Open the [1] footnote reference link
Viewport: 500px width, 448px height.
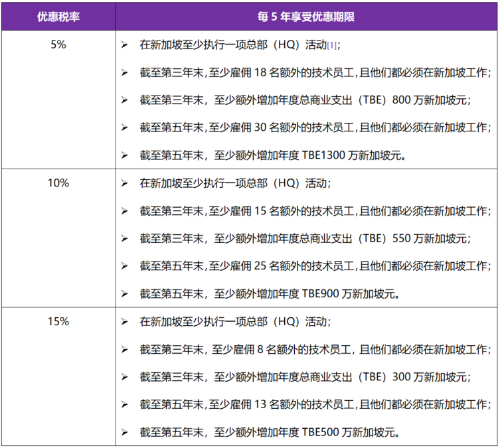[x=331, y=46]
